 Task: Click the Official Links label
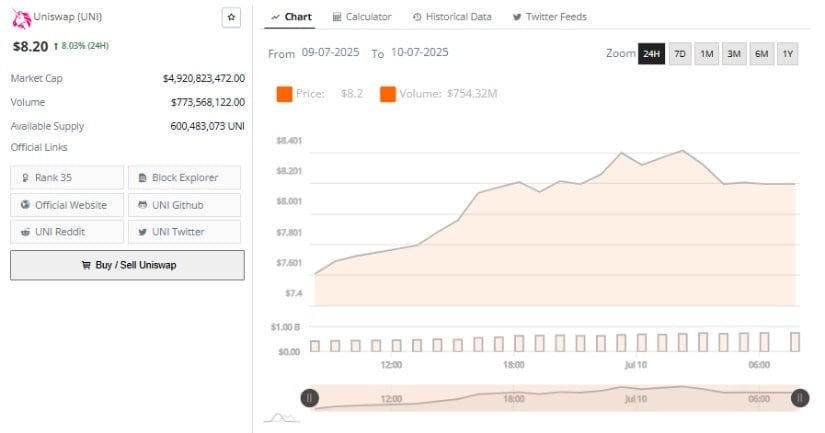coord(39,147)
